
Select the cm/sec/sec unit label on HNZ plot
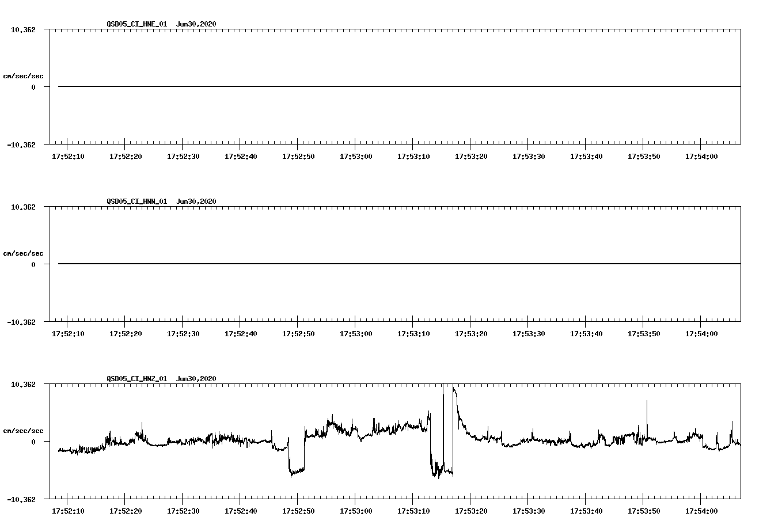click(x=23, y=431)
